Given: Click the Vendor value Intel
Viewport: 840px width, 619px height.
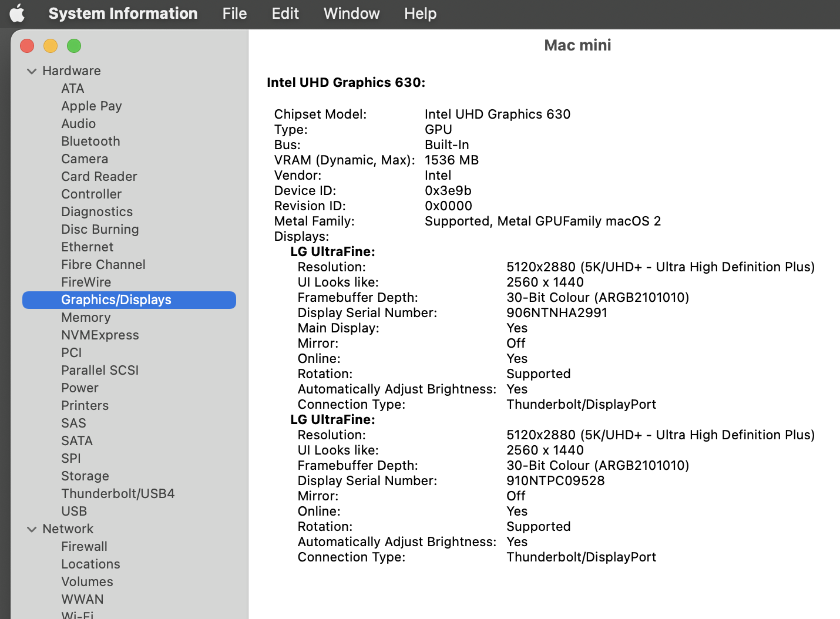Looking at the screenshot, I should click(x=438, y=175).
